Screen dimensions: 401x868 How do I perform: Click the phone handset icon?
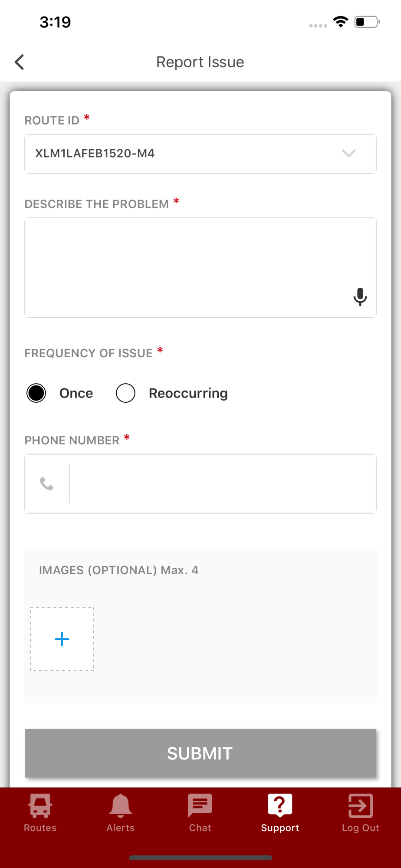[x=46, y=483]
